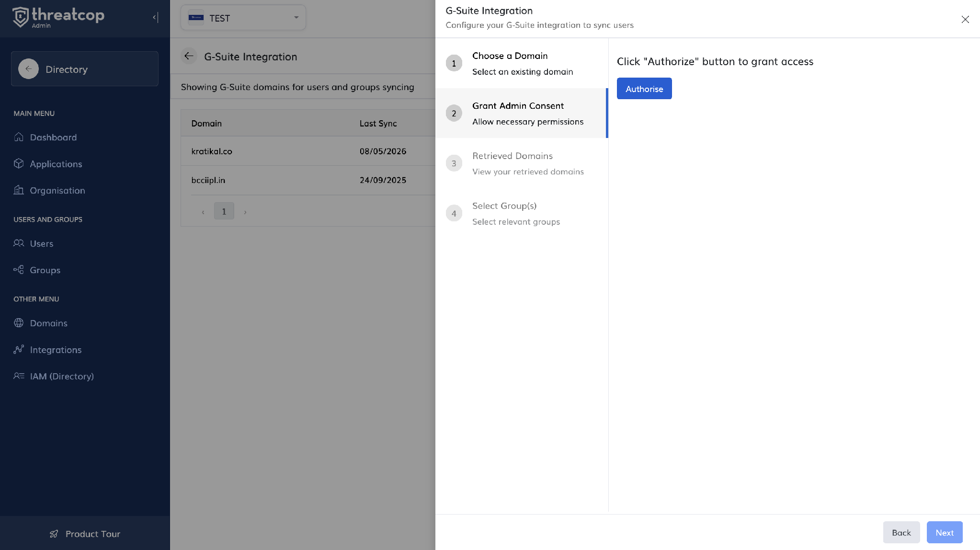
Task: Open the Integrations menu item
Action: [56, 350]
